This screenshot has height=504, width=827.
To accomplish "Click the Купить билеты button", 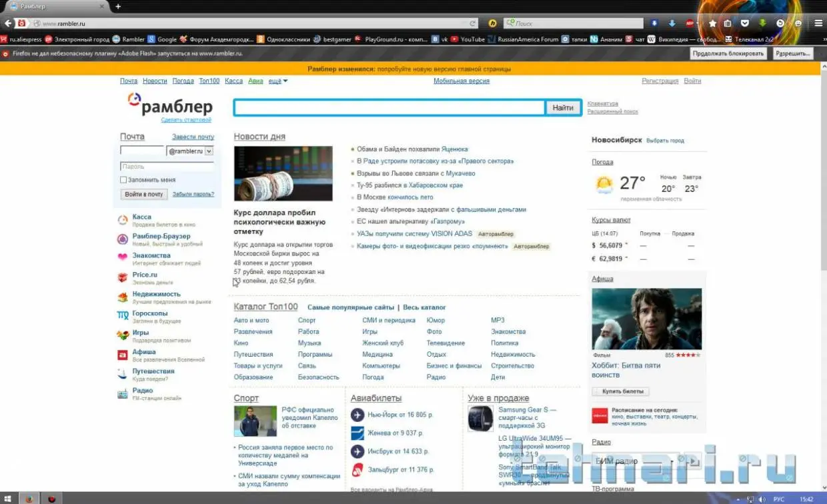I will pyautogui.click(x=620, y=391).
